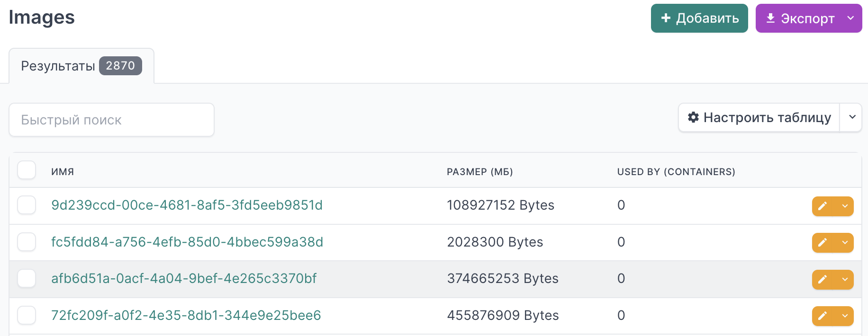Open image link fc5fdd84-a756-4efb-85d0-4bbec599a38d
Viewport: 868px width, 336px height.
187,242
